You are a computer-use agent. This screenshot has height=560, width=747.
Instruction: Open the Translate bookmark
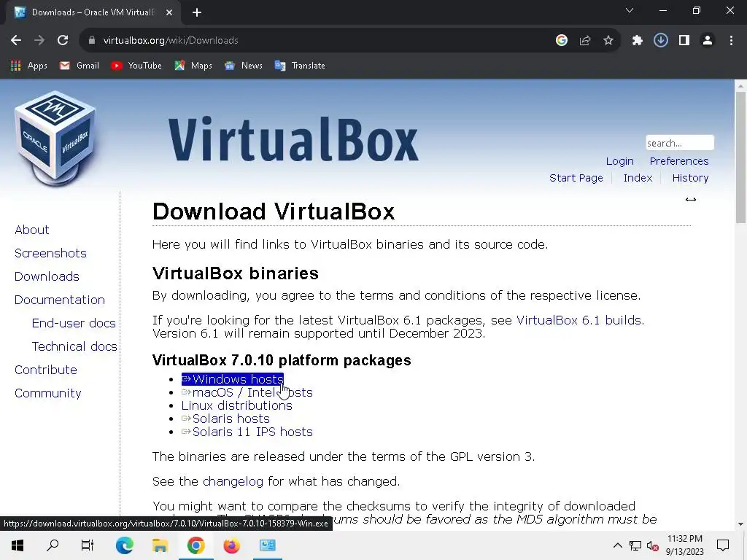tap(300, 66)
